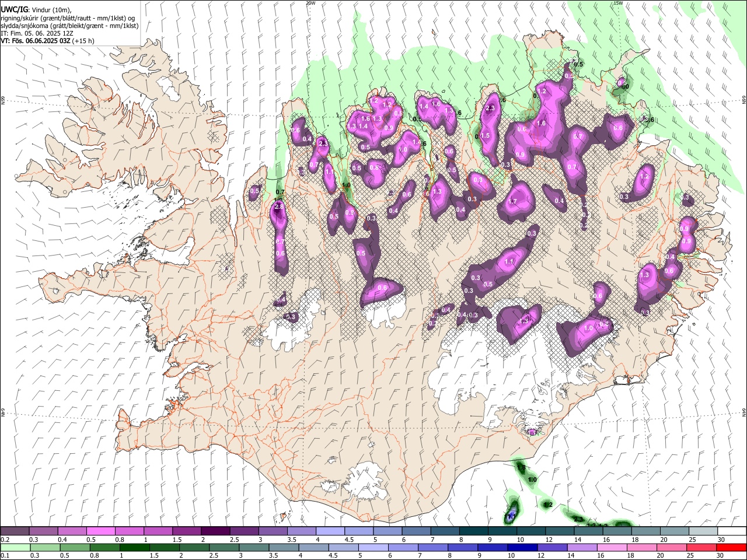Click the '2.3' snowfall value on the map
Image resolution: width=747 pixels, height=560 pixels.
coord(490,108)
